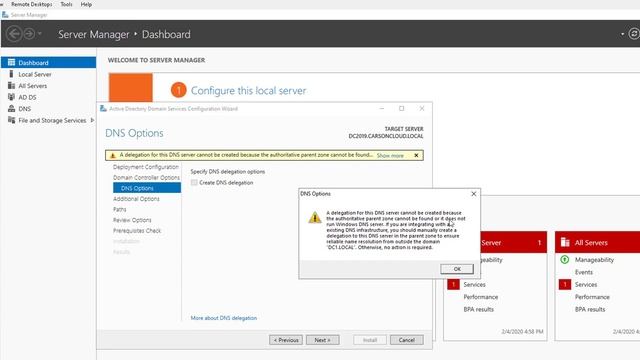Click the forward navigation arrow in Server Manager

[x=29, y=34]
